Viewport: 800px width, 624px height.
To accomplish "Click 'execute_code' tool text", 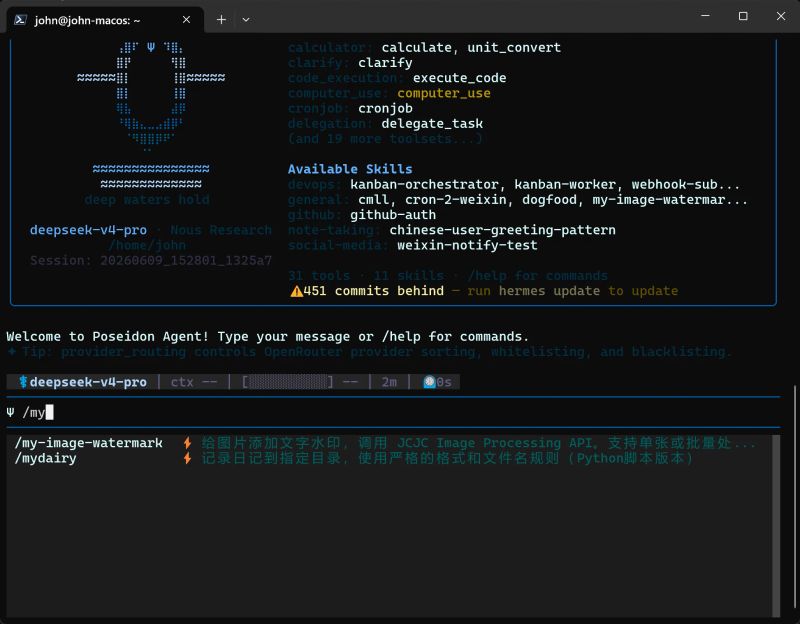I will [x=460, y=78].
